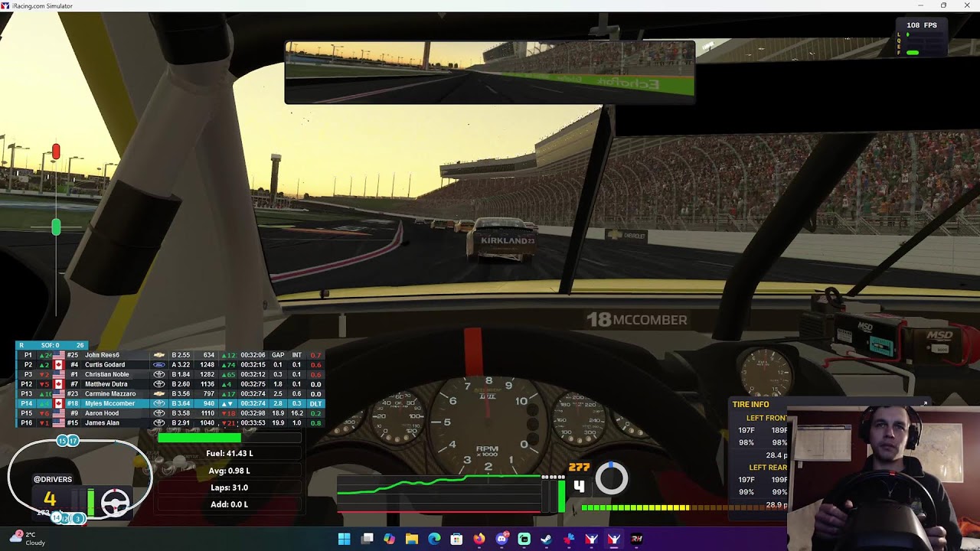
Task: Select the P1 John Rees6 standings row
Action: point(170,355)
